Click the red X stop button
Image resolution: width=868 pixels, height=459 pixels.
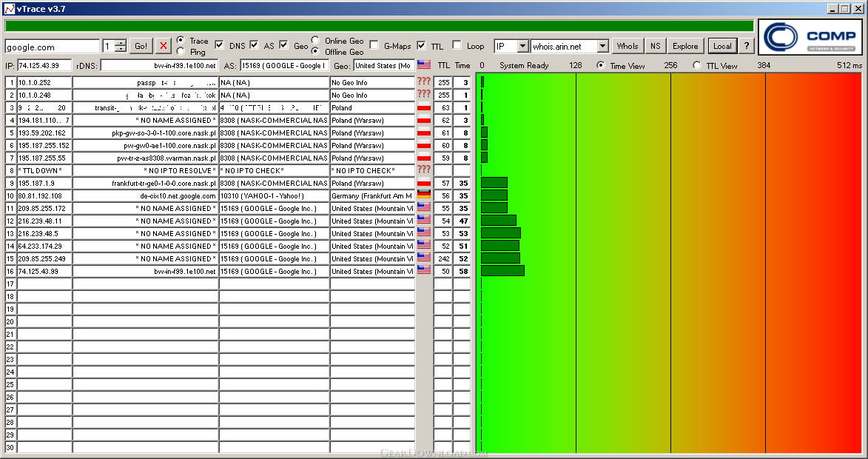[164, 46]
